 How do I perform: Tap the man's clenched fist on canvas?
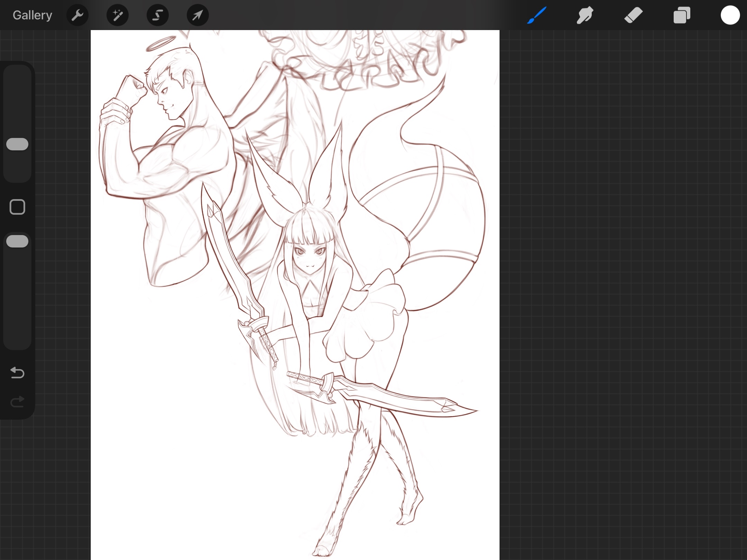[131, 88]
